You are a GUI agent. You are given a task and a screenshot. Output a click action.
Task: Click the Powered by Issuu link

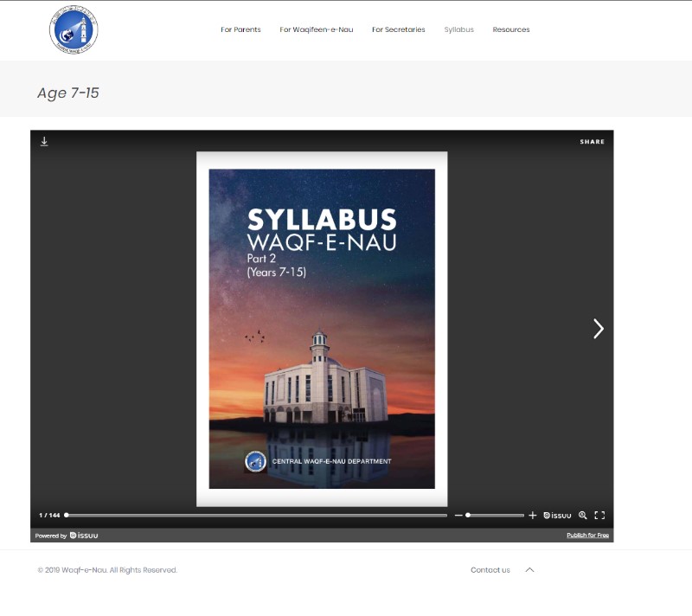click(x=67, y=536)
